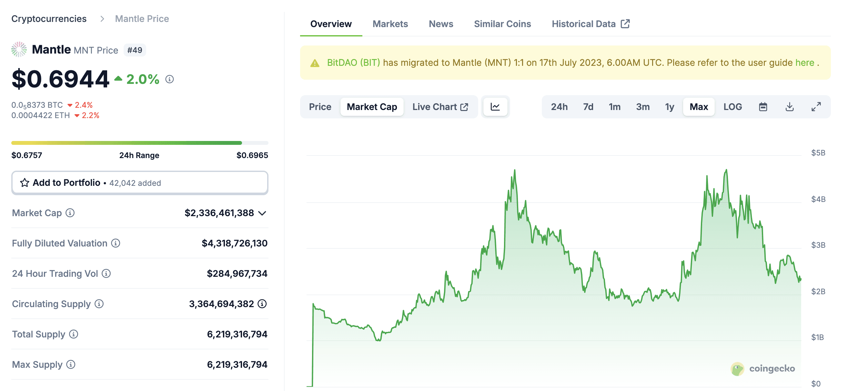Click Add to Portfolio button
Screen dimensions: 868x391
click(x=140, y=183)
